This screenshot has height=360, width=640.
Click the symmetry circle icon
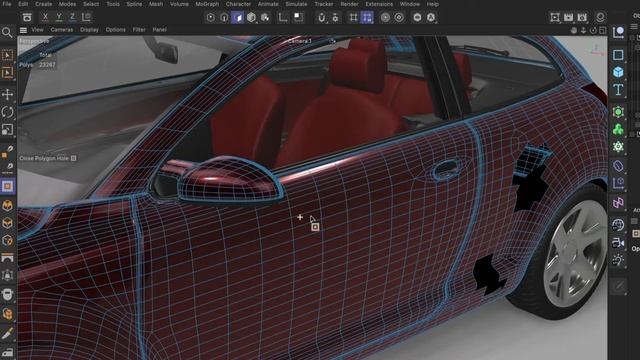click(x=399, y=18)
